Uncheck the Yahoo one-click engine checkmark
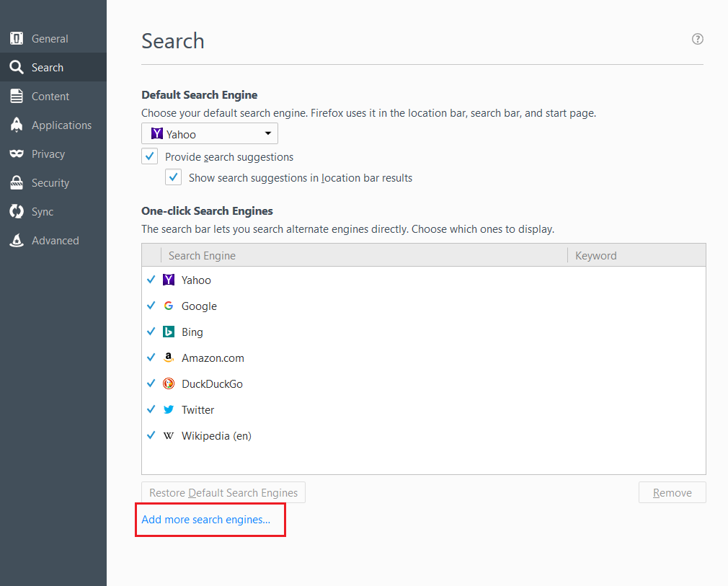728x586 pixels. coord(151,280)
